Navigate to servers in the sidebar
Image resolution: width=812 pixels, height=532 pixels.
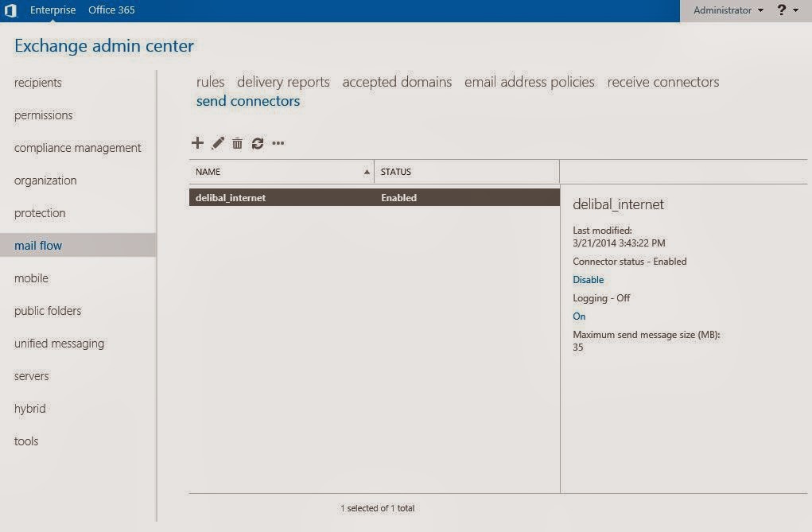click(32, 376)
